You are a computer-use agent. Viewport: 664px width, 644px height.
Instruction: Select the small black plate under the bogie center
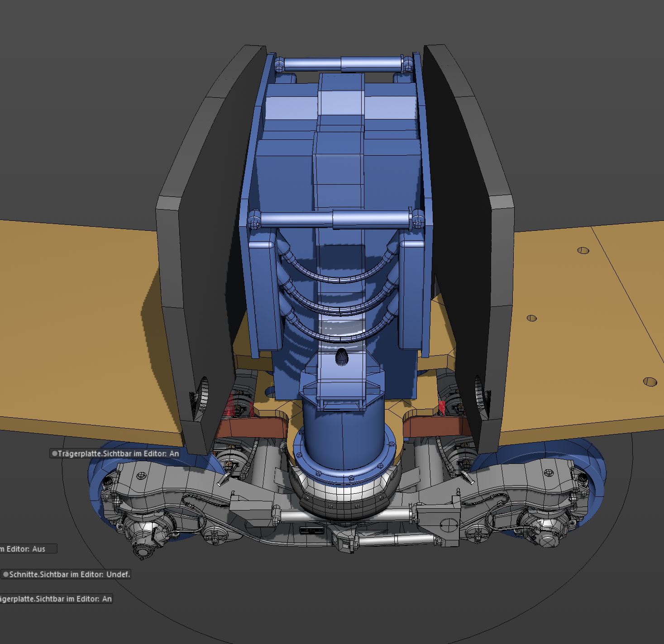[x=311, y=530]
